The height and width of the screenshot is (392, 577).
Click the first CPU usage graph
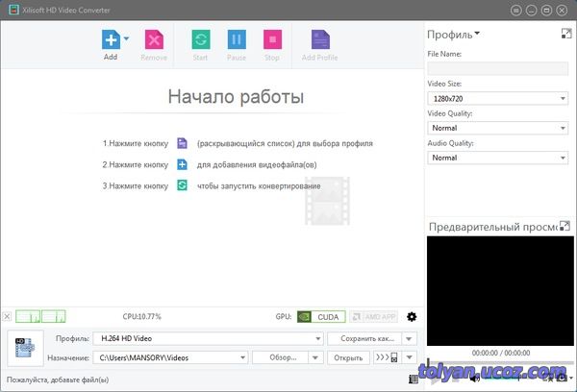[x=28, y=316]
